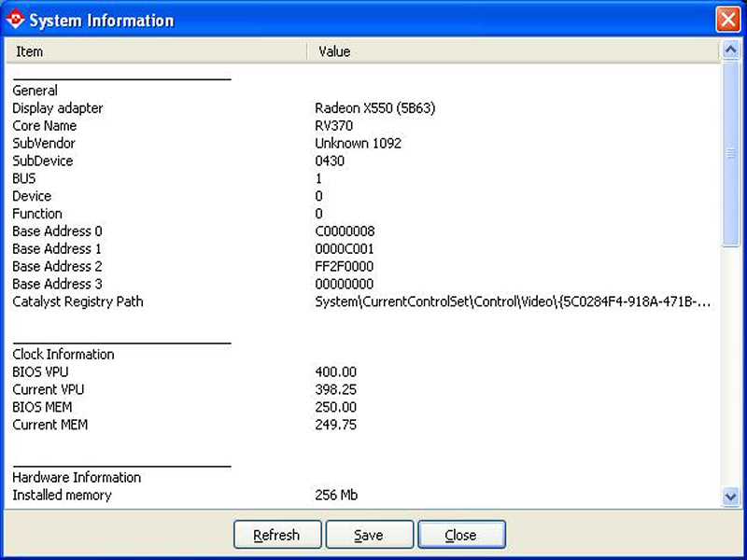747x560 pixels.
Task: Click the 0430 value
Action: [x=330, y=161]
